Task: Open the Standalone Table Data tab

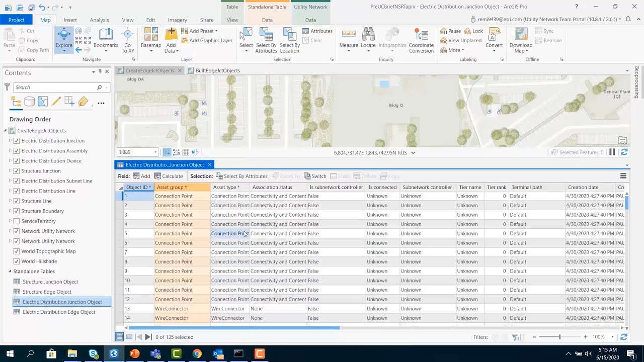Action: tap(267, 20)
